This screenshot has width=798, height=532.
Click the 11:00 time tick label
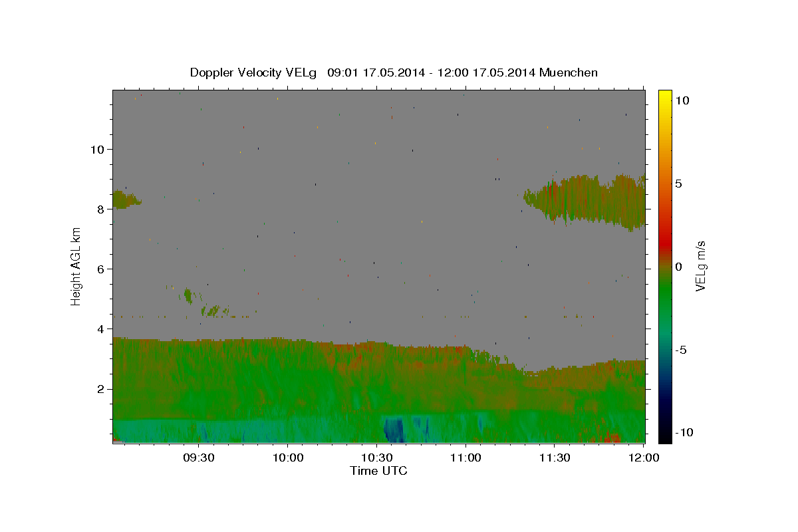point(465,458)
